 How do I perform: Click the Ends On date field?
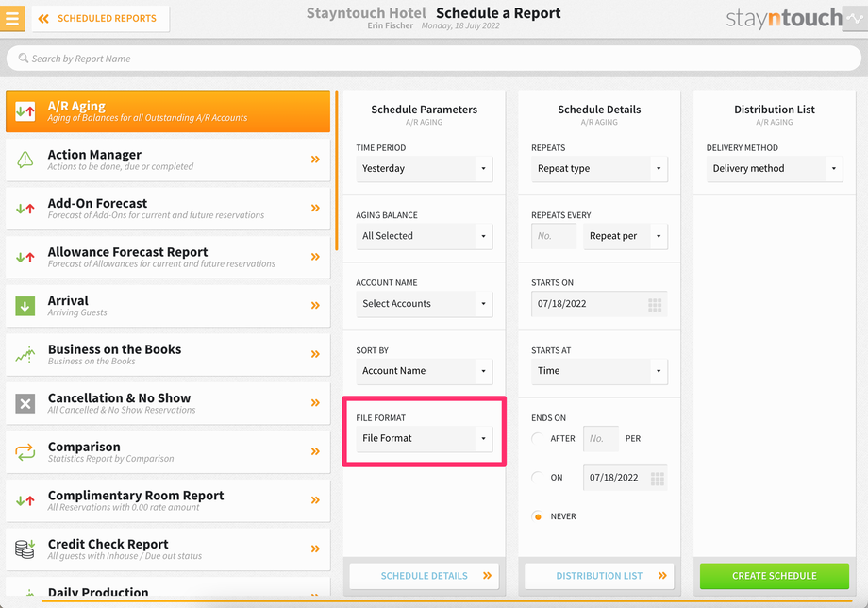pos(626,478)
